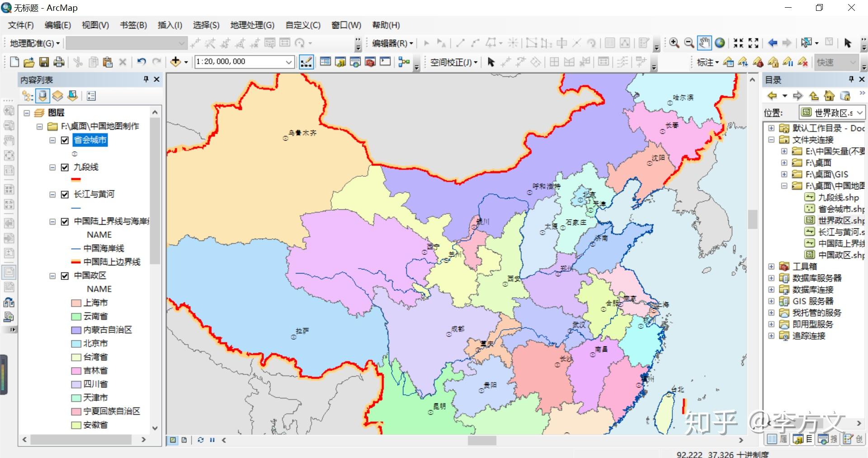Go back to previous extent with blue arrow
868x458 pixels.
pos(771,43)
